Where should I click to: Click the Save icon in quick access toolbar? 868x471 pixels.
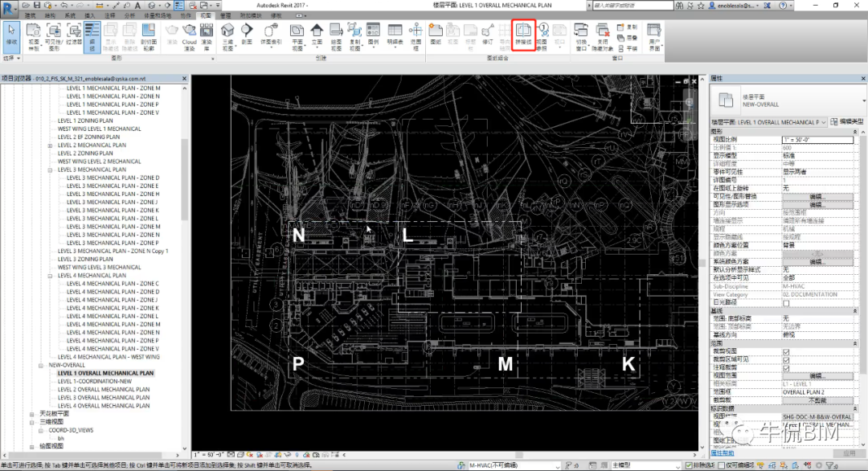37,5
